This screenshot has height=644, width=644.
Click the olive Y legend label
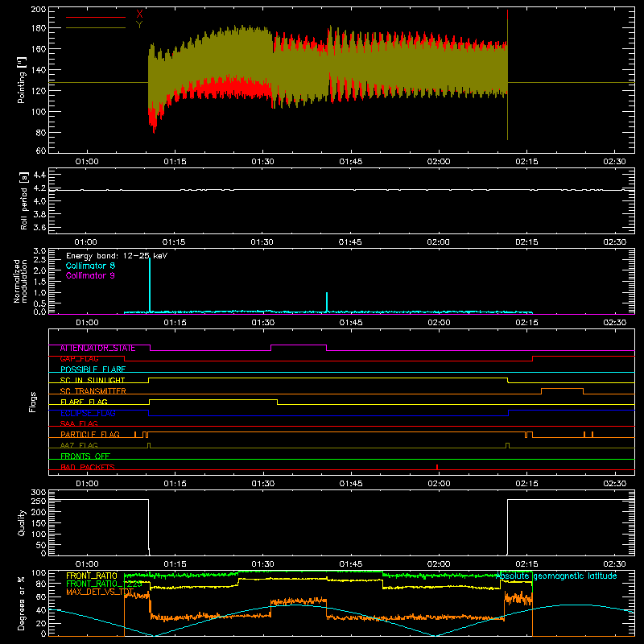click(x=139, y=25)
